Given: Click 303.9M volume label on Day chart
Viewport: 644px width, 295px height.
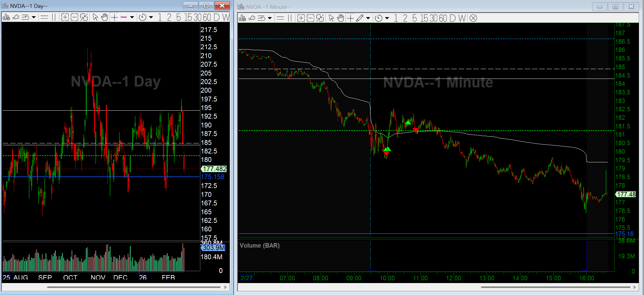Looking at the screenshot, I should coord(213,248).
